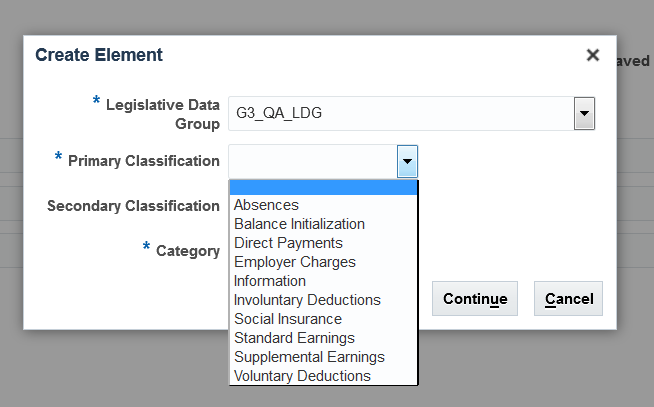The image size is (654, 407).
Task: Collapse the Primary Classification dropdown arrow
Action: tap(407, 161)
